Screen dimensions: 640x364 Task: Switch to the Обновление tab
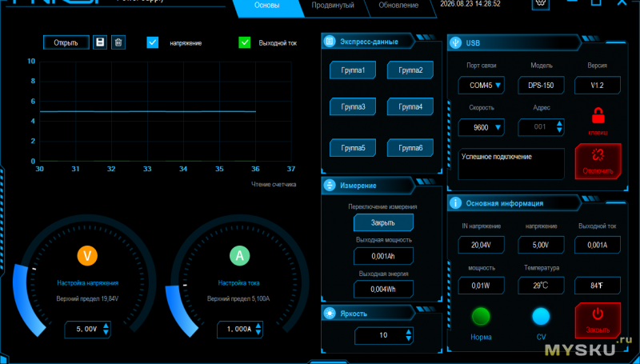398,6
